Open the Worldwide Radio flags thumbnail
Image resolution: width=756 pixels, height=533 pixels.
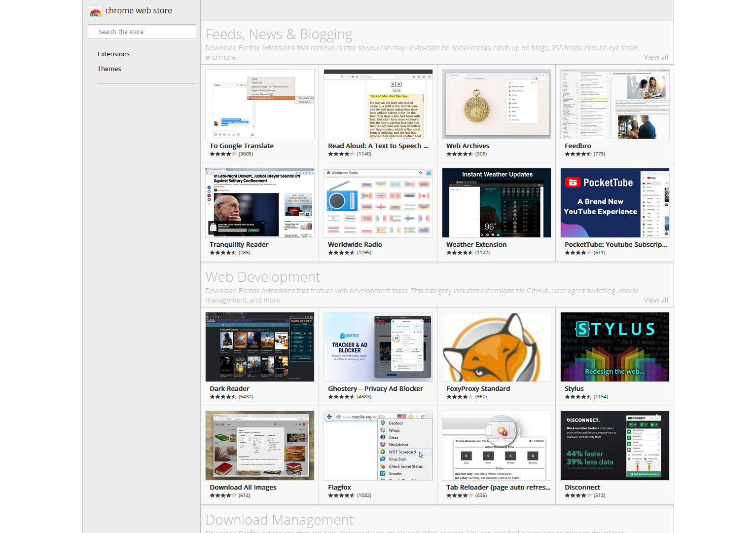pos(378,203)
